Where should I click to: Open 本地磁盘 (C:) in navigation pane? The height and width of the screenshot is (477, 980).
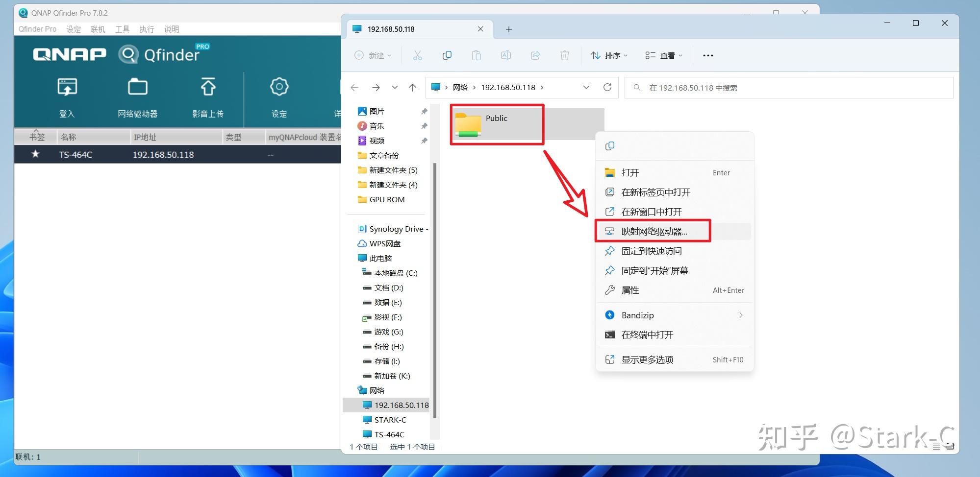pos(390,273)
